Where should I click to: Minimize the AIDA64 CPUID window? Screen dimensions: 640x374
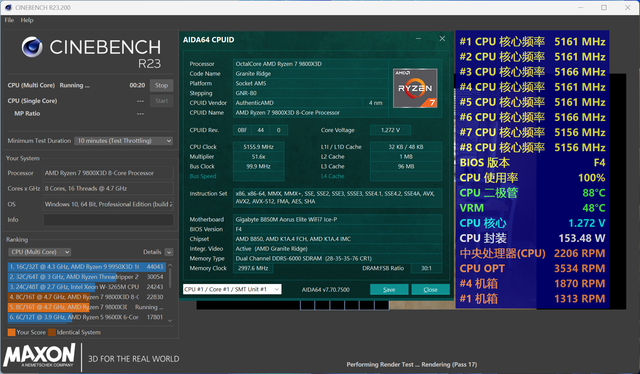[x=418, y=39]
